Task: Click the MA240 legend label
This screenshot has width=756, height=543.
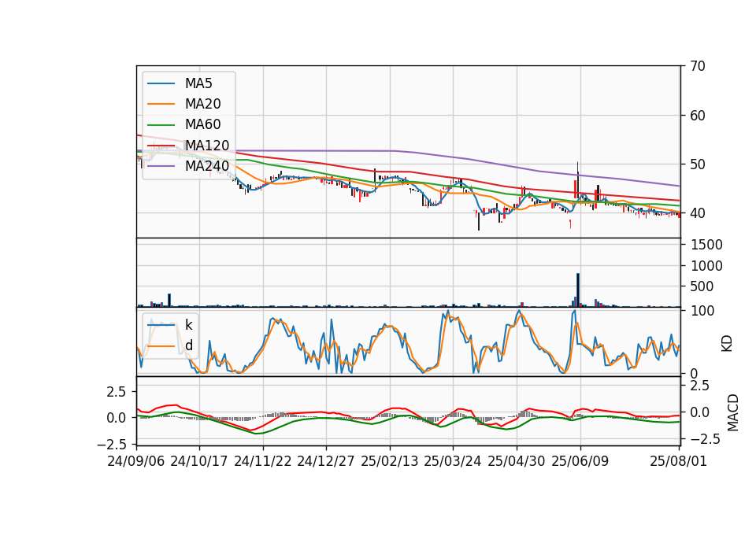Action: coord(207,166)
